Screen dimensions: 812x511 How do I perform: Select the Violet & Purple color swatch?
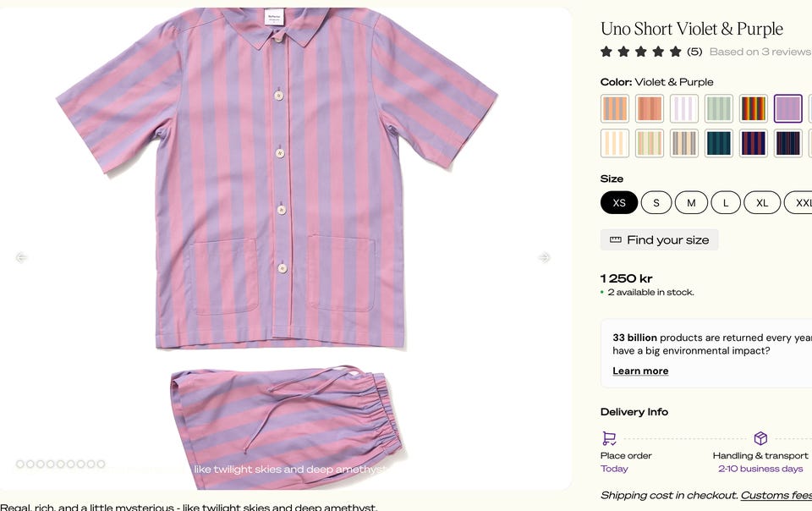(x=787, y=108)
